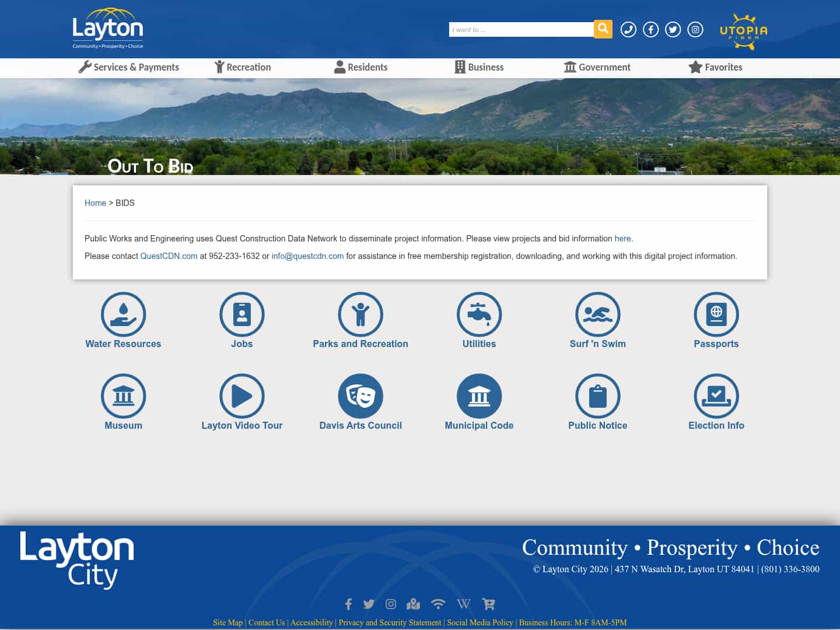The width and height of the screenshot is (840, 630).
Task: Open the Davis Arts Council masks icon
Action: pos(360,395)
